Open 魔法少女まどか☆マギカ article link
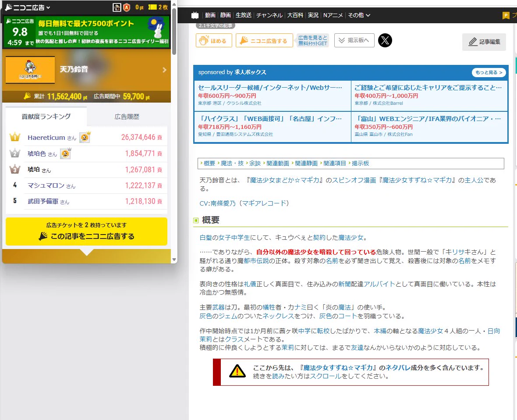 284,180
